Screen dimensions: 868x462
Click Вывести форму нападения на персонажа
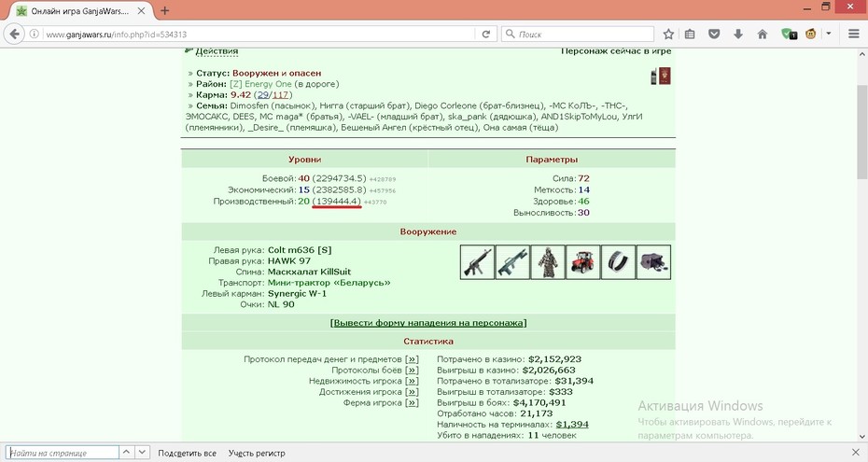pos(427,323)
